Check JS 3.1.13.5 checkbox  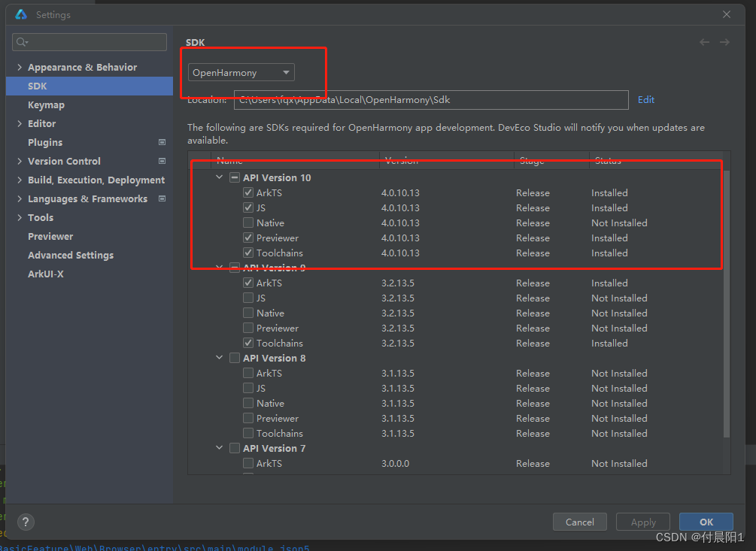(x=247, y=388)
